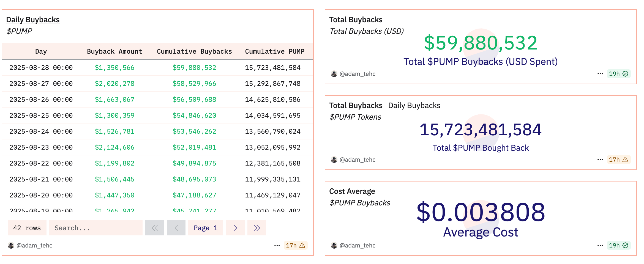Open options menu on Total Buybacks USD card
The height and width of the screenshot is (264, 644).
pyautogui.click(x=600, y=73)
